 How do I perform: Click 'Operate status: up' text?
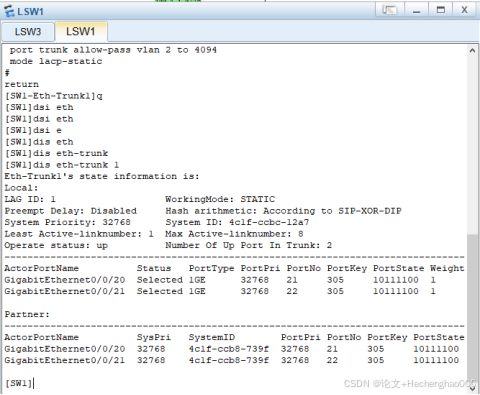[56, 246]
